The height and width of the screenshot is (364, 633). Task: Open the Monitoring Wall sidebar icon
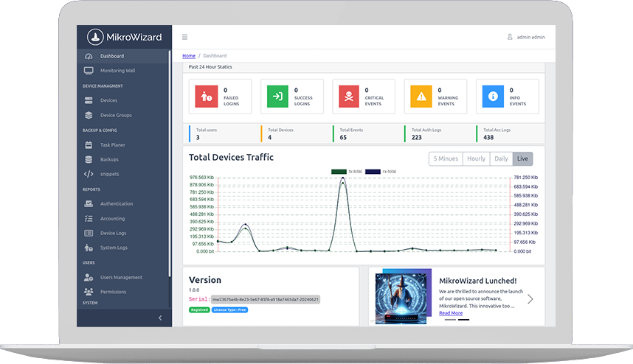pyautogui.click(x=89, y=71)
